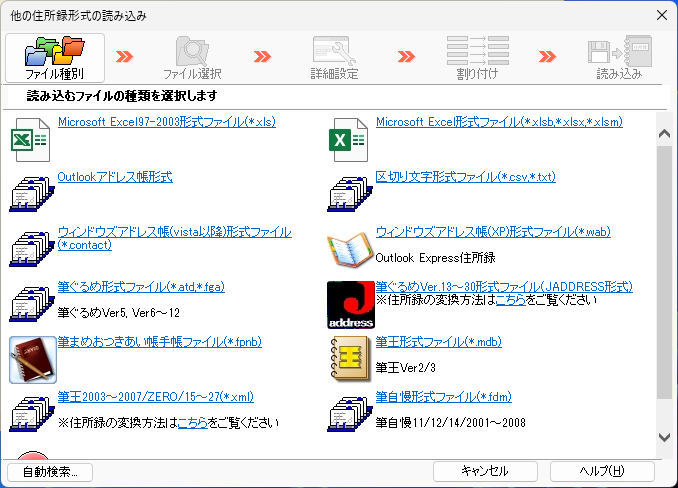This screenshot has width=678, height=488.
Task: Select ウィンドウズアドレス帳(XP) wab link
Action: tap(493, 232)
